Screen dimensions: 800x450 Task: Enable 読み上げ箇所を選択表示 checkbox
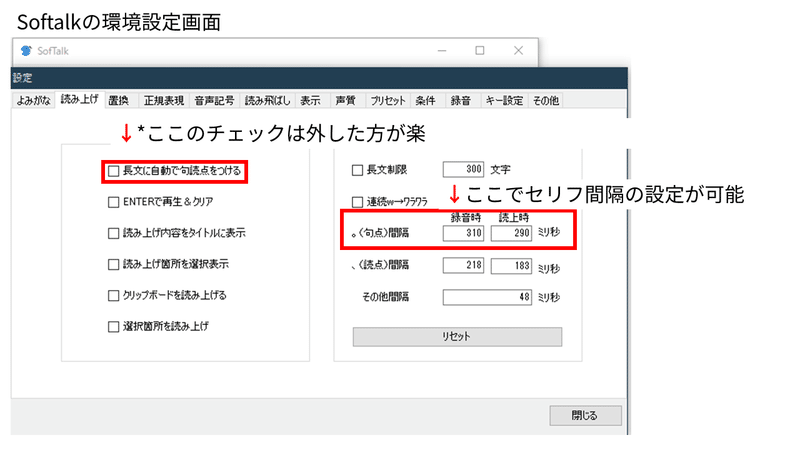[x=113, y=264]
